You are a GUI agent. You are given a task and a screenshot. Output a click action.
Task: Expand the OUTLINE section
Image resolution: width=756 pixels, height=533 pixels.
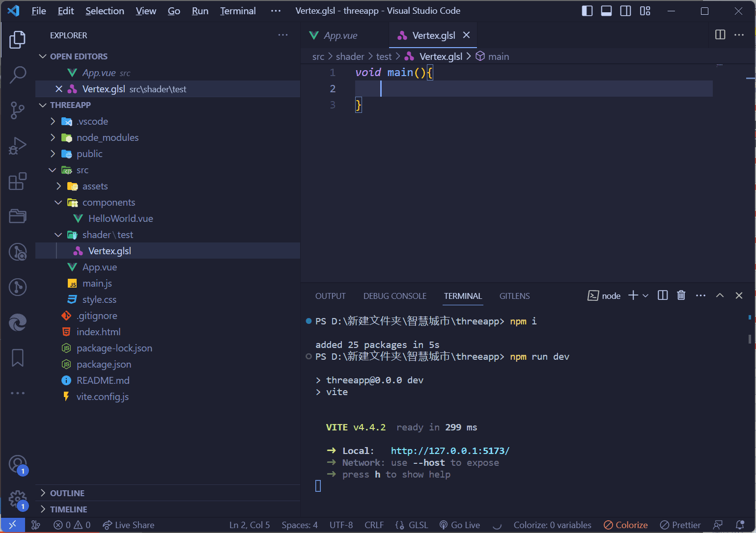pos(43,493)
